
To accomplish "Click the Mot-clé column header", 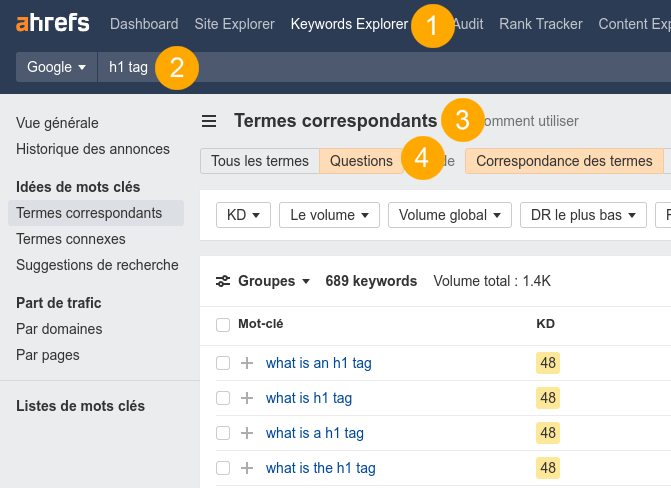I will (260, 324).
